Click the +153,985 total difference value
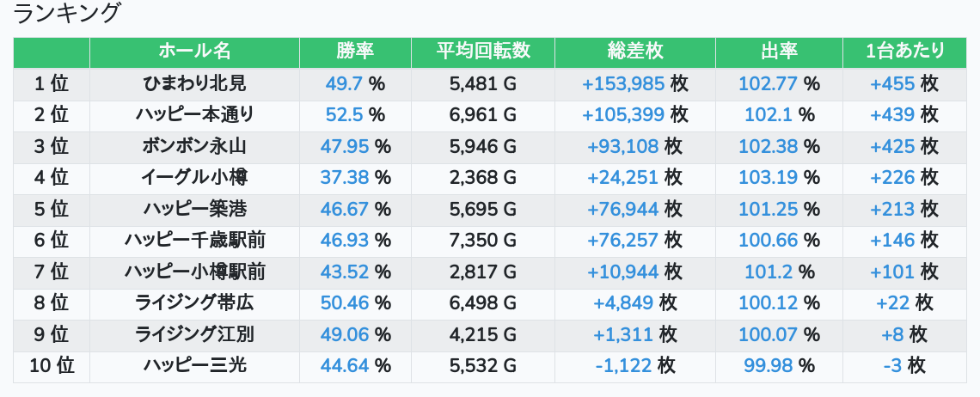The image size is (980, 397). [x=623, y=83]
